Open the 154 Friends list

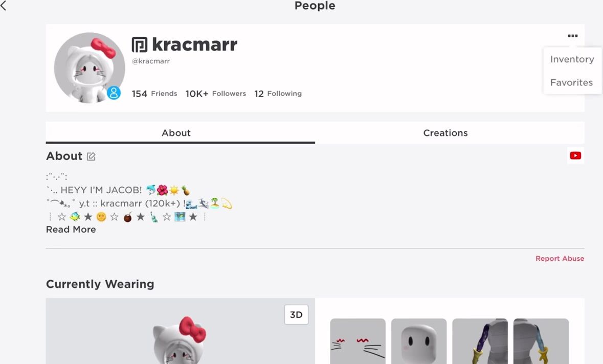coord(154,94)
